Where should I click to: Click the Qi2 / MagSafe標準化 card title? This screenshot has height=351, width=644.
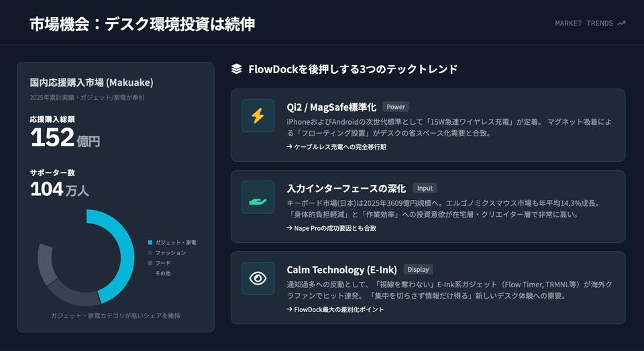[331, 107]
